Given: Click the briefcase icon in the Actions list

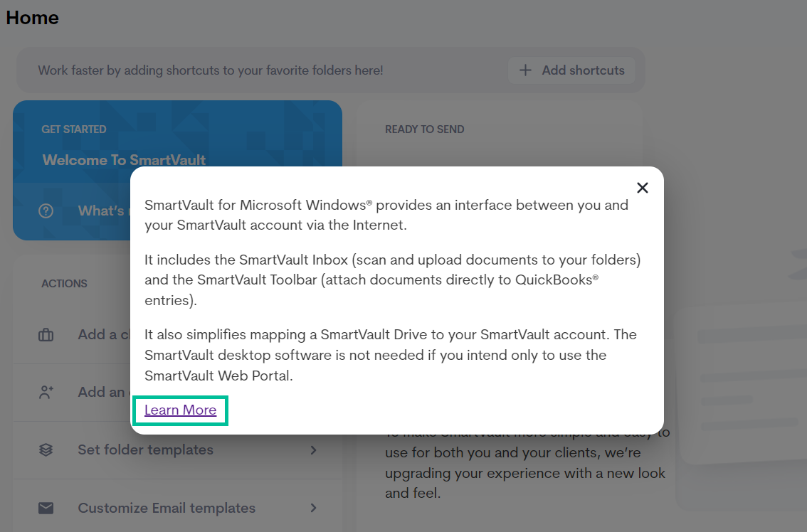Looking at the screenshot, I should click(x=46, y=335).
